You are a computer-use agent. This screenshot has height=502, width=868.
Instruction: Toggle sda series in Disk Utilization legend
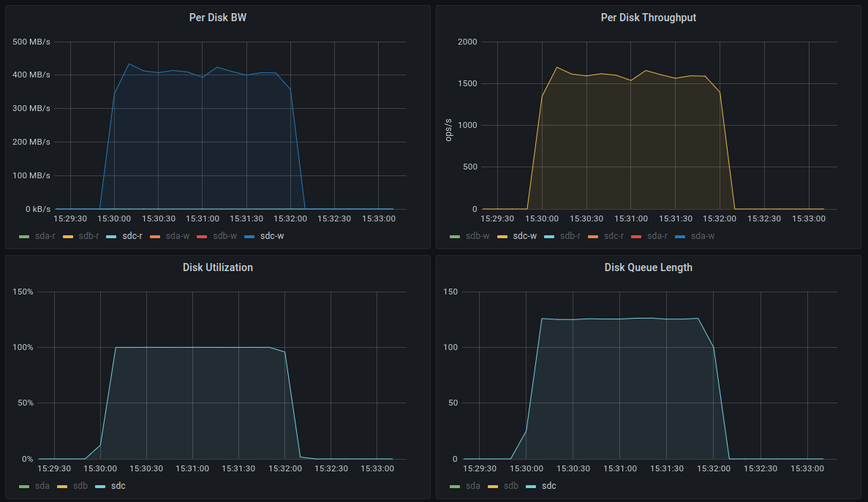(x=41, y=486)
